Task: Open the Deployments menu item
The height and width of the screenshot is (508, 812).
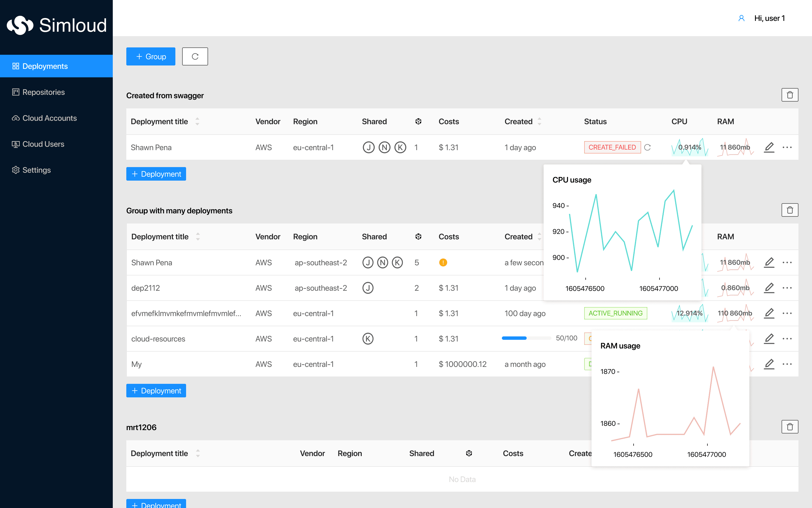Action: click(56, 66)
